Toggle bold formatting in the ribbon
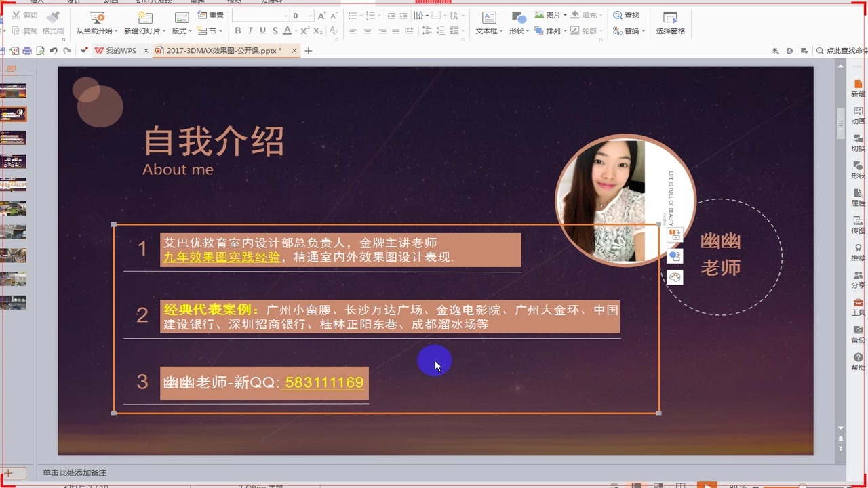The width and height of the screenshot is (868, 488). 238,31
